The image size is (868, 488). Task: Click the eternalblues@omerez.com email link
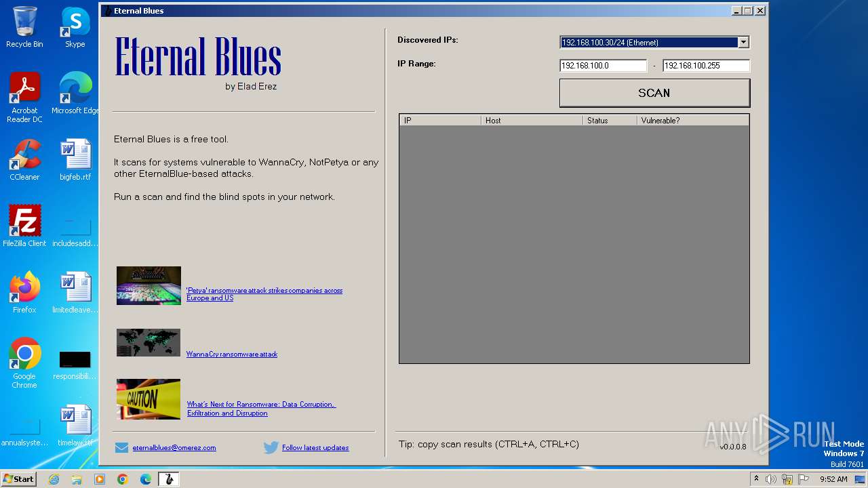pyautogui.click(x=174, y=447)
